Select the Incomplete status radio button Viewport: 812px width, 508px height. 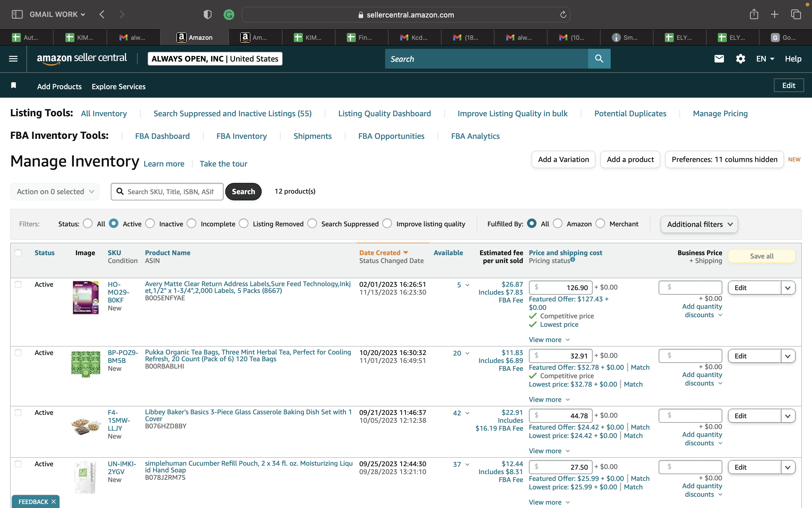(x=192, y=224)
